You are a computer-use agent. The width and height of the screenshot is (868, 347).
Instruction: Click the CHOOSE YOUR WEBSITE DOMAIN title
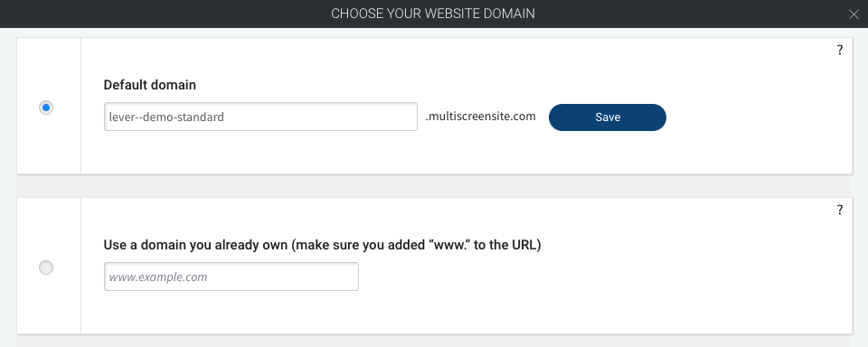click(x=433, y=14)
